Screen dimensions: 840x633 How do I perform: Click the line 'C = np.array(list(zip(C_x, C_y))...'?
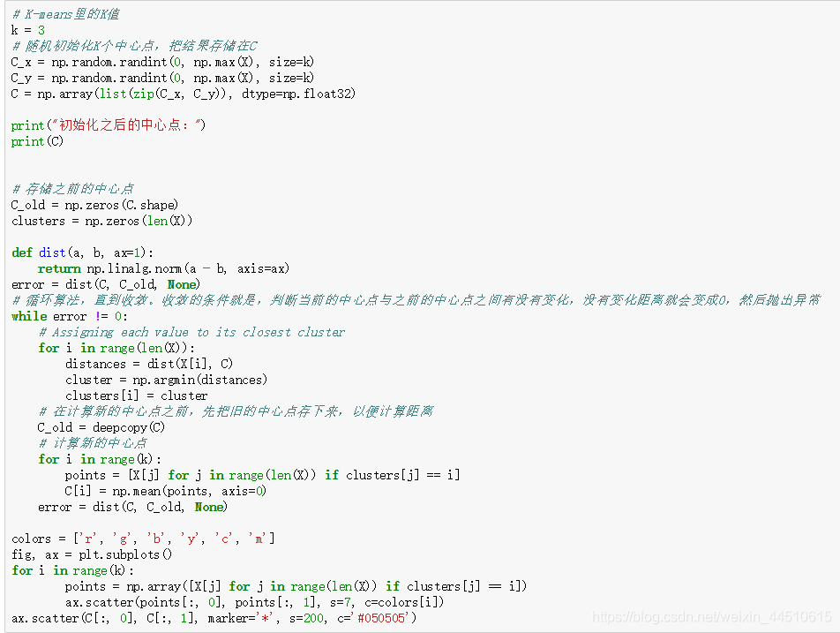pos(184,94)
